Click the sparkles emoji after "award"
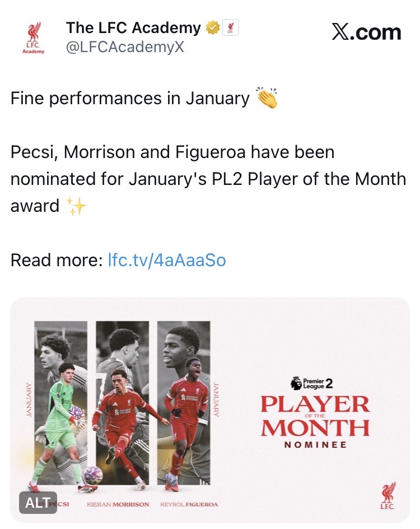The image size is (420, 529). [x=77, y=206]
